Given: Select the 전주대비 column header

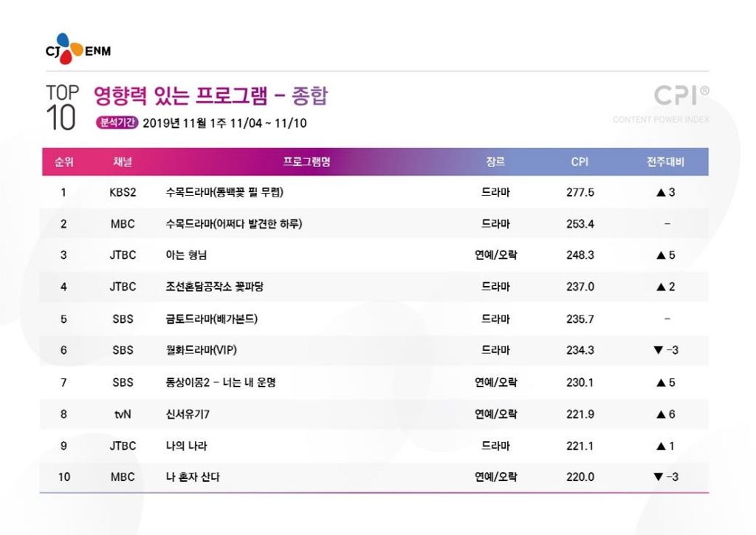Looking at the screenshot, I should [665, 162].
